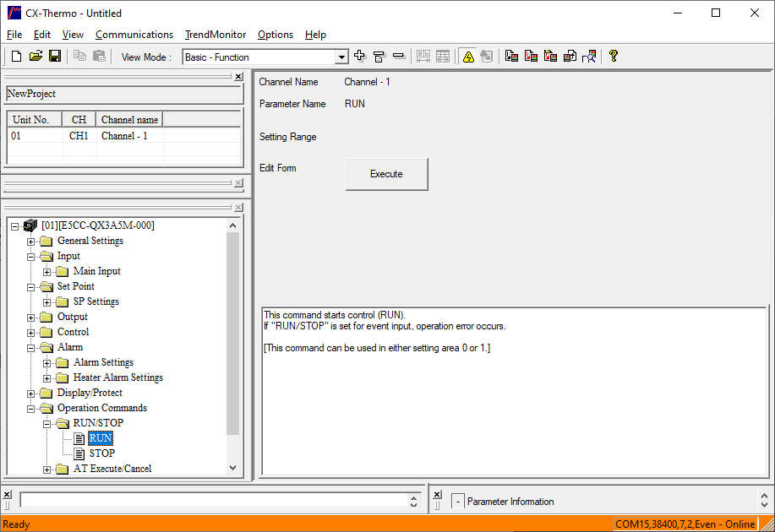Image resolution: width=775 pixels, height=532 pixels.
Task: Close the empty middle panel with its X
Action: [x=238, y=182]
